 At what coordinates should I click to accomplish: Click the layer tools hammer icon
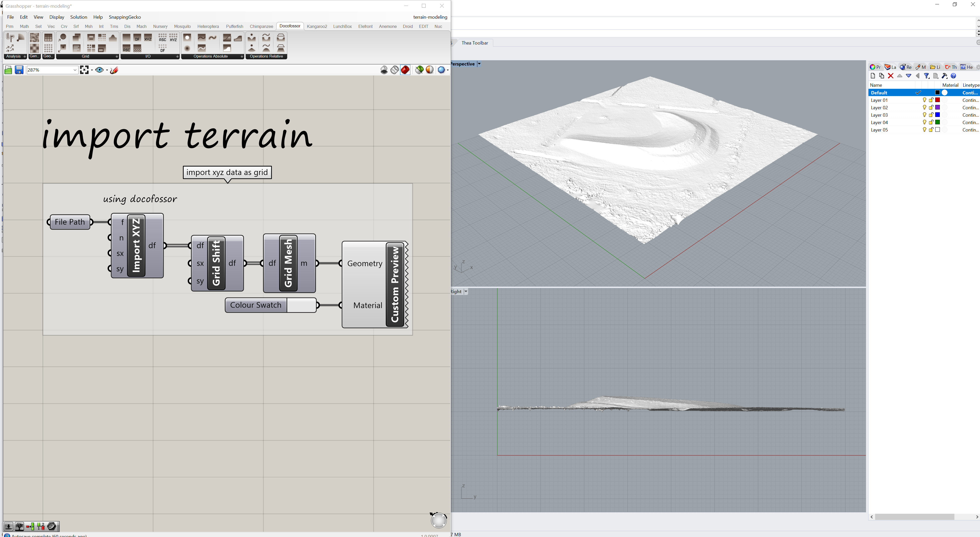tap(944, 76)
